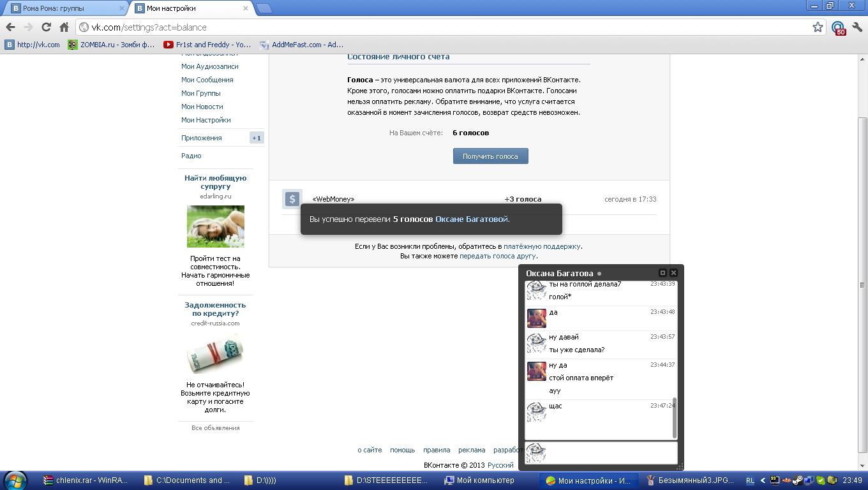868x490 pixels.
Task: Open chlenix.rar WinRAR taskbar item
Action: (x=86, y=480)
